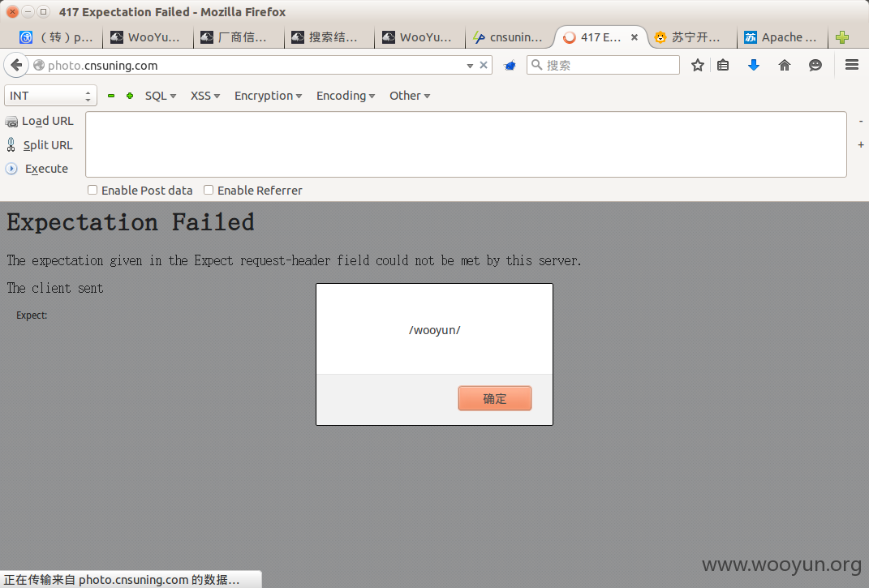869x588 pixels.
Task: Switch to the WooYu... tab left of cnsunin...
Action: (x=419, y=37)
